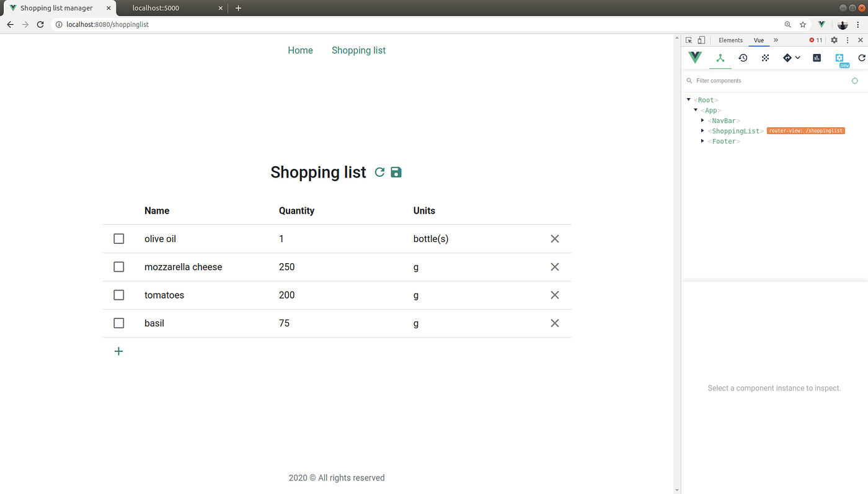Select the Footer component in tree

tap(724, 141)
